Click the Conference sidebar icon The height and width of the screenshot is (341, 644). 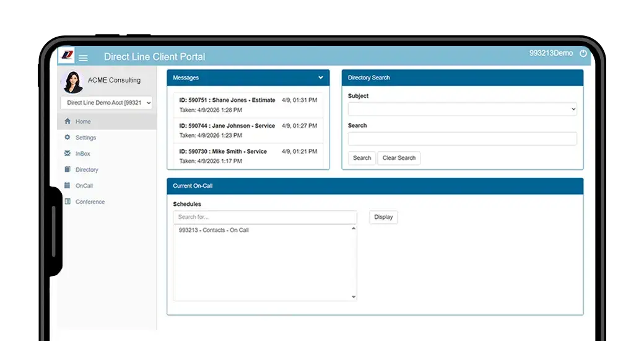[67, 201]
